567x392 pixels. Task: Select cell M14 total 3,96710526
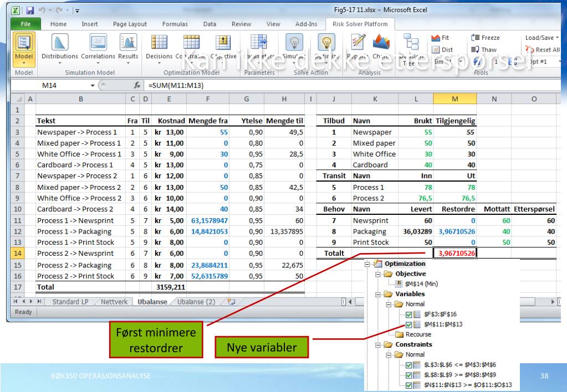[x=455, y=253]
